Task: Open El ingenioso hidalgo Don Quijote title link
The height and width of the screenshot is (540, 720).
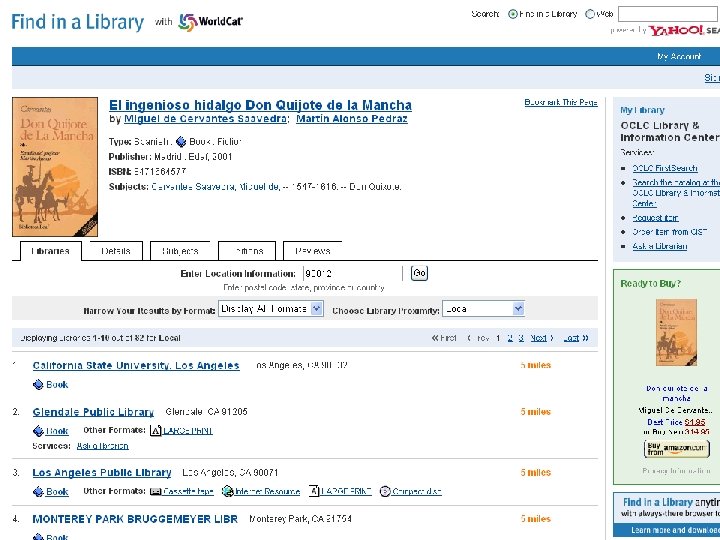Action: point(260,105)
